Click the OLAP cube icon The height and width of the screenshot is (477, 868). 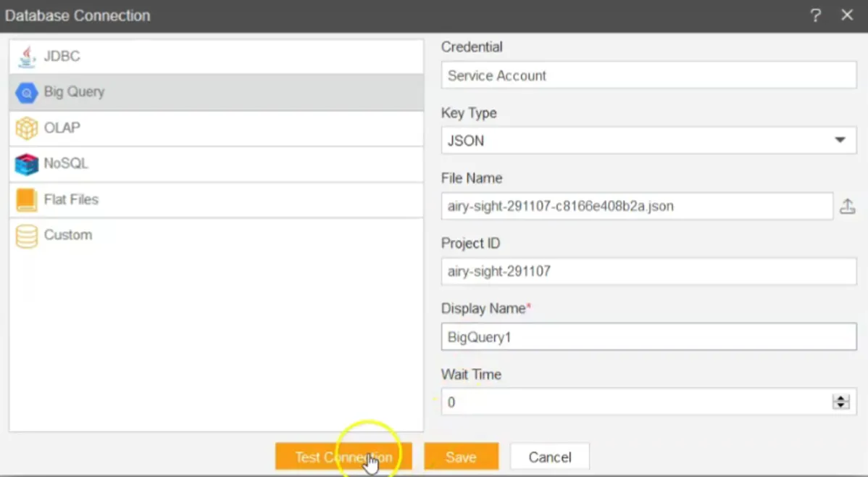coord(27,128)
